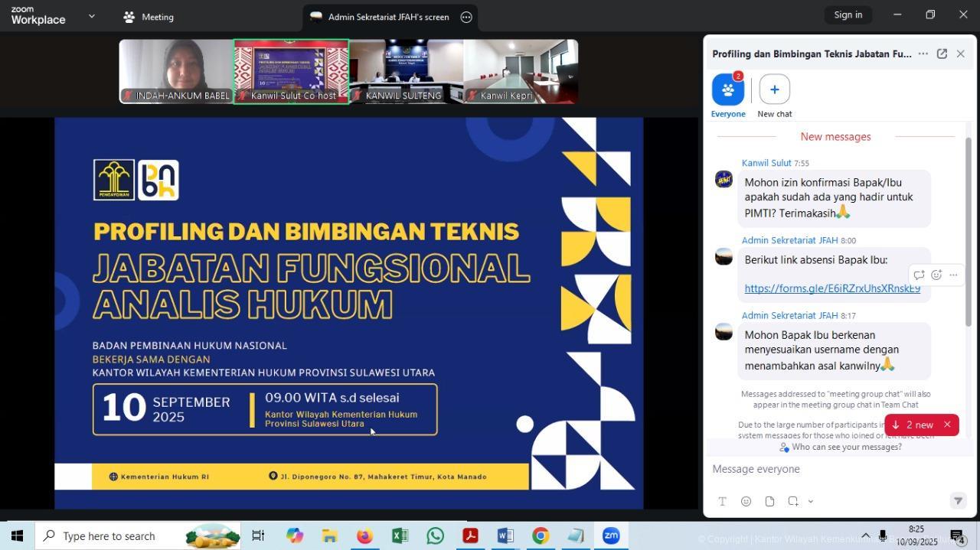This screenshot has width=980, height=550.
Task: Open the emoji picker in chat
Action: click(x=746, y=501)
